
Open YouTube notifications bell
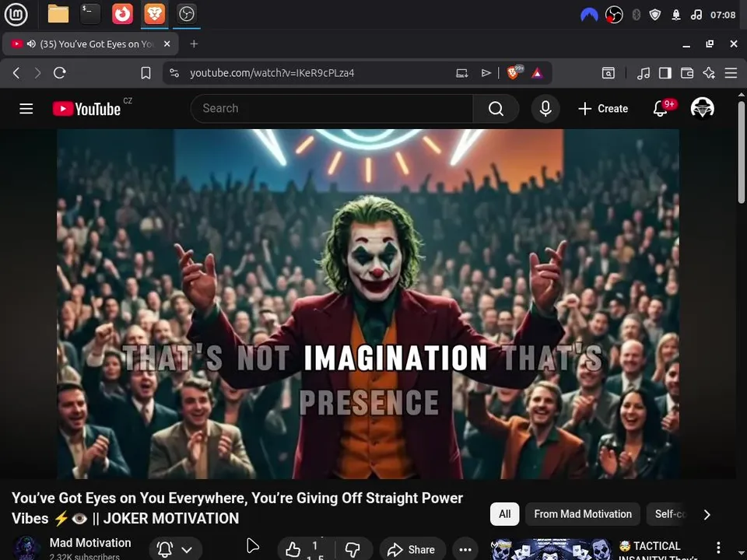coord(661,109)
